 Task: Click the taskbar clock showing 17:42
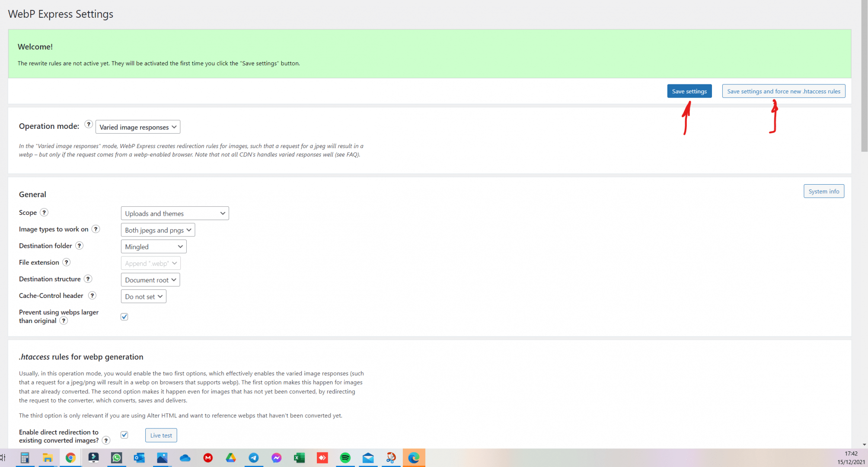click(x=851, y=454)
